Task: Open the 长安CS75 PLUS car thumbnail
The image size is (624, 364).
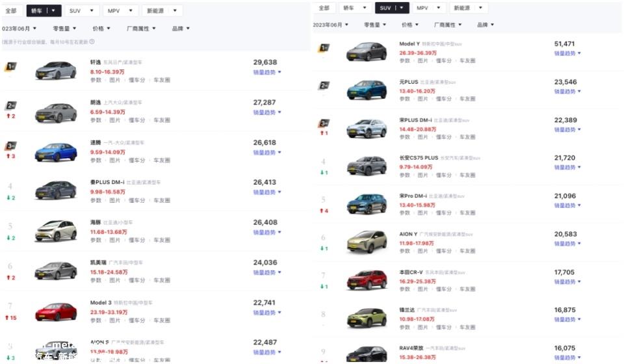Action: tap(367, 166)
